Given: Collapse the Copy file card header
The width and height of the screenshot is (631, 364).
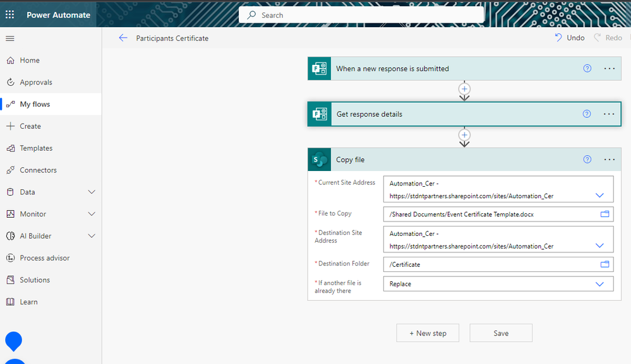Looking at the screenshot, I should (x=464, y=160).
